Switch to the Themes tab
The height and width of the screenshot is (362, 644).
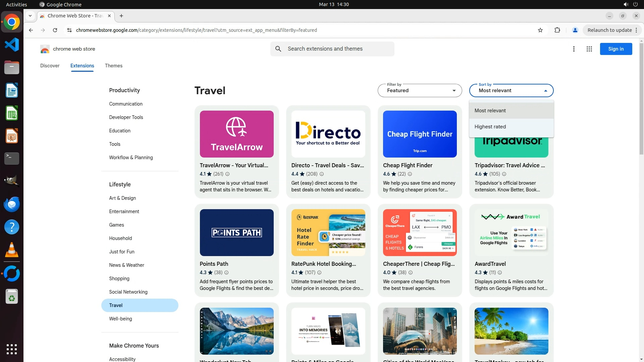(x=113, y=66)
